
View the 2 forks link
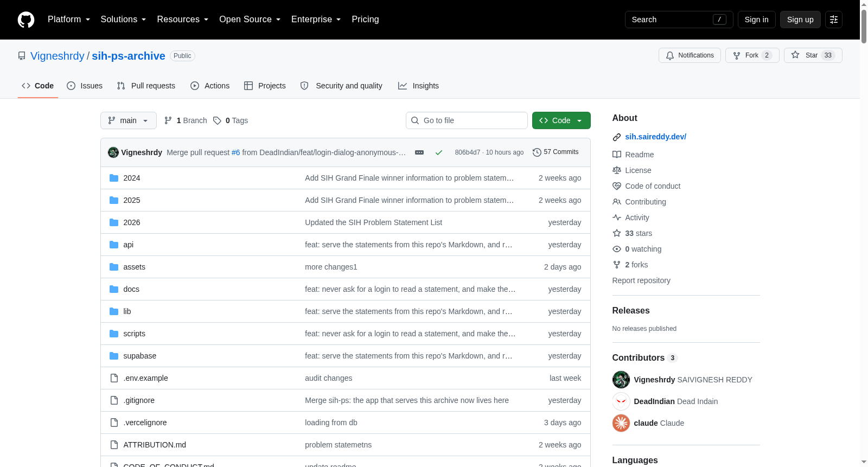[630, 265]
